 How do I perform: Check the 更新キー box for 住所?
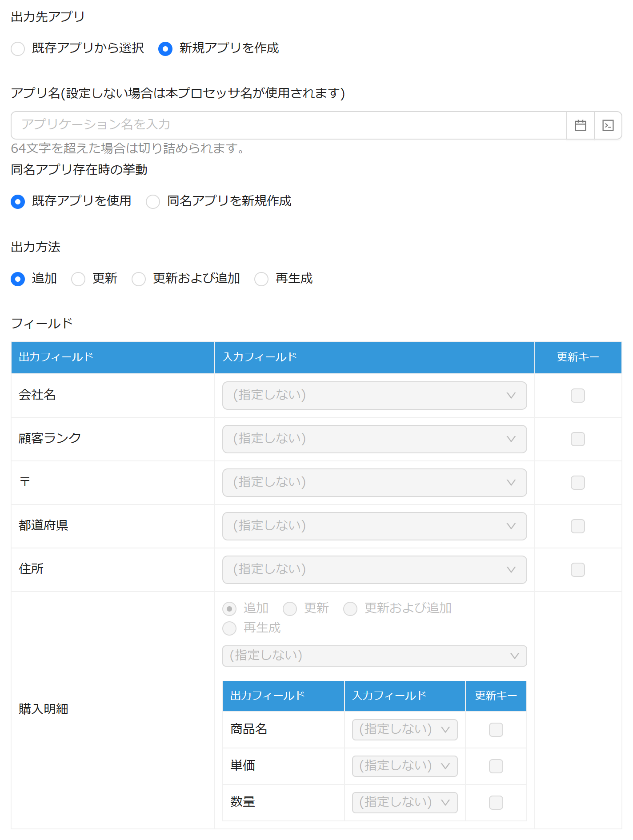tap(578, 570)
